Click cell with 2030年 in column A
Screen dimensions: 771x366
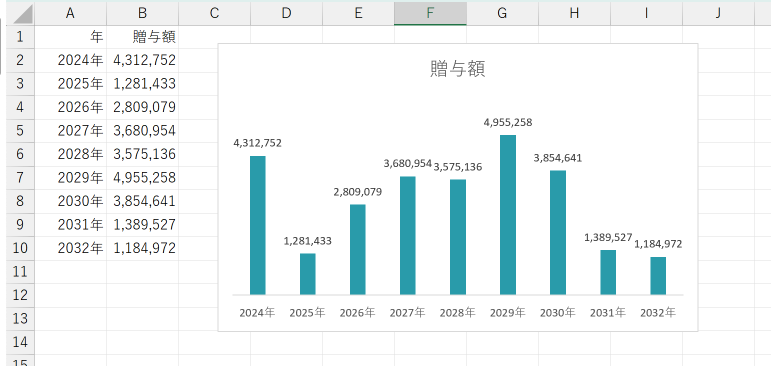click(x=70, y=201)
